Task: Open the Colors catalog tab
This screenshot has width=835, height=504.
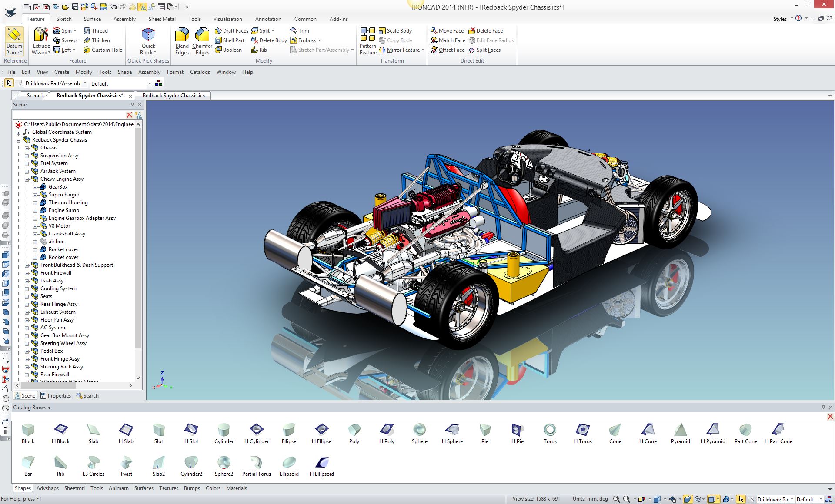Action: pyautogui.click(x=213, y=488)
